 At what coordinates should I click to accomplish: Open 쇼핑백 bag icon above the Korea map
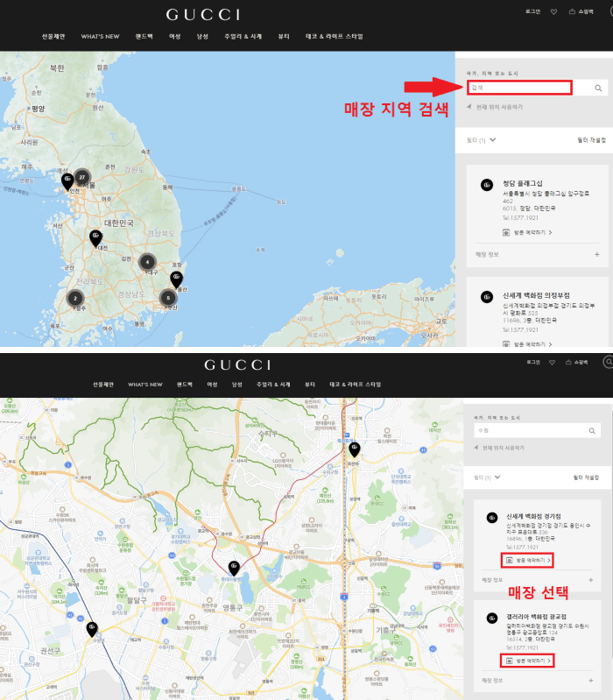pyautogui.click(x=581, y=11)
